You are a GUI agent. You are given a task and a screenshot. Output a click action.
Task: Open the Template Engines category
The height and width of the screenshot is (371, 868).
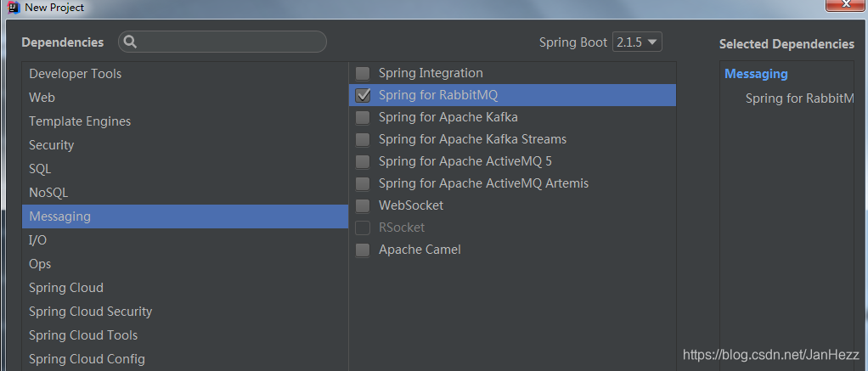tap(185, 121)
